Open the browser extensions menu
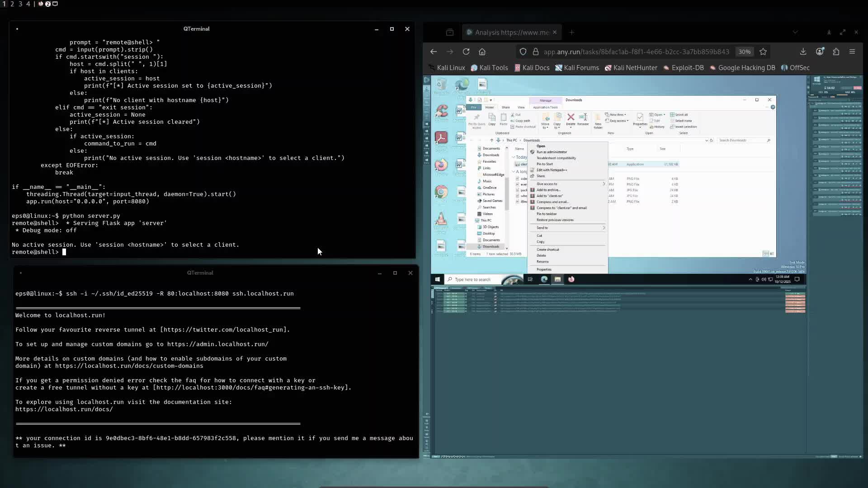This screenshot has width=868, height=488. point(836,52)
